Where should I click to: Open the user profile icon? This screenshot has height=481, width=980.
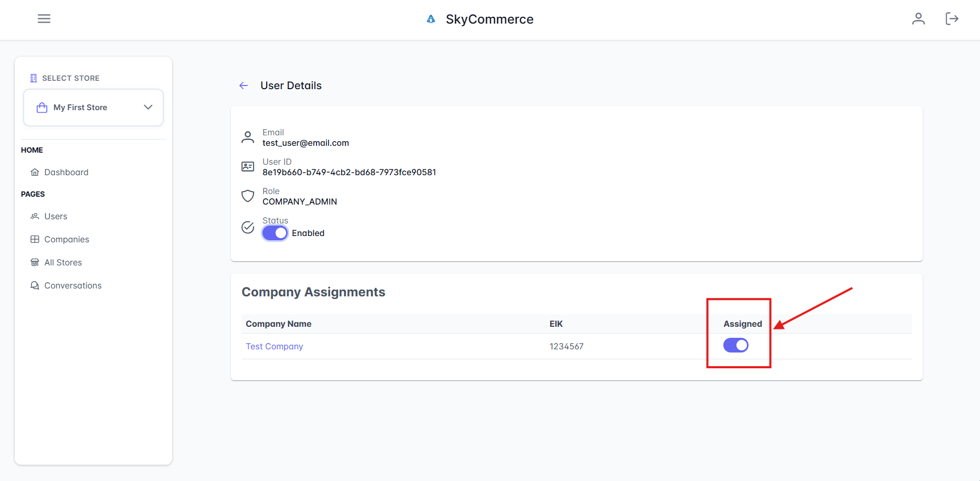click(x=918, y=19)
